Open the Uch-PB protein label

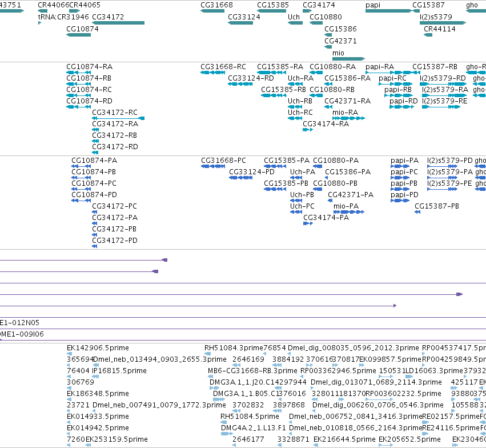tap(302, 195)
